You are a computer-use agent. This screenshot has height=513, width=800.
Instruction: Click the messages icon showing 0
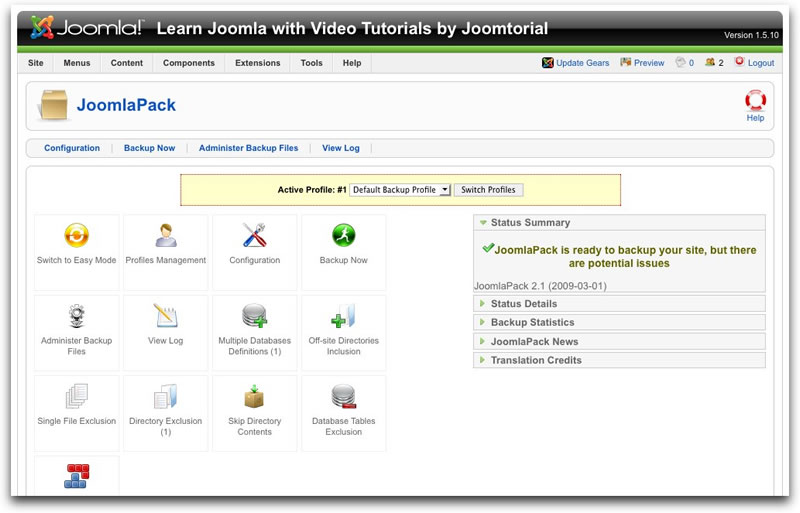(x=681, y=62)
